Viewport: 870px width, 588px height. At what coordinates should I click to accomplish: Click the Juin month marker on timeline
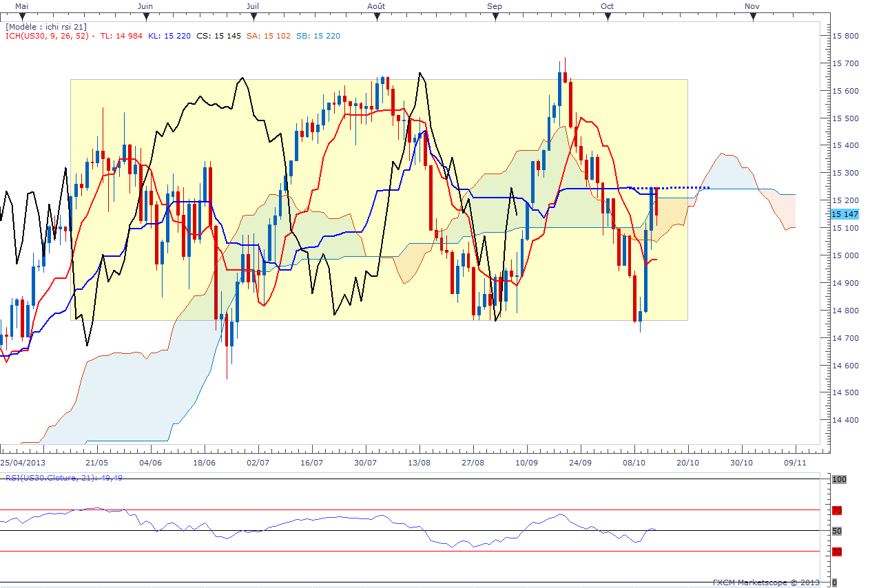pyautogui.click(x=145, y=6)
